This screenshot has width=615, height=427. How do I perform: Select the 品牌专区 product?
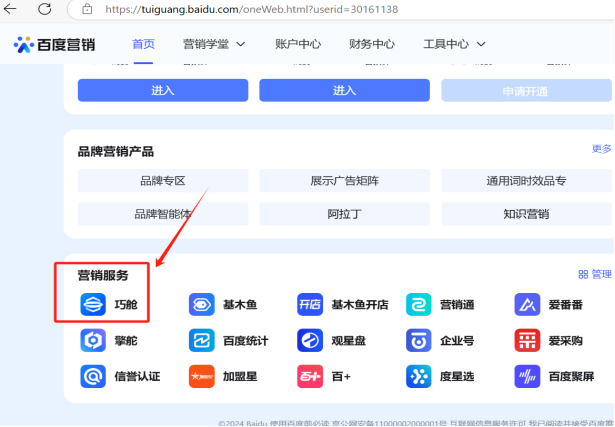point(163,181)
